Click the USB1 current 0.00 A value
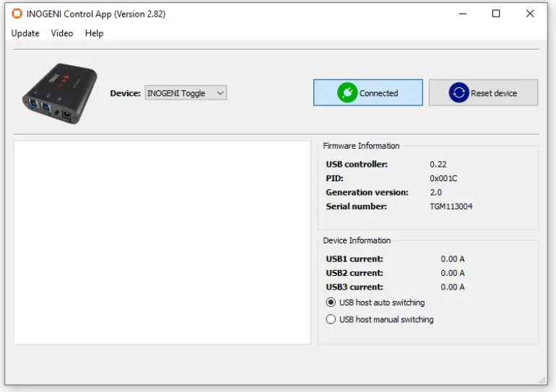This screenshot has width=556, height=392. [x=453, y=259]
